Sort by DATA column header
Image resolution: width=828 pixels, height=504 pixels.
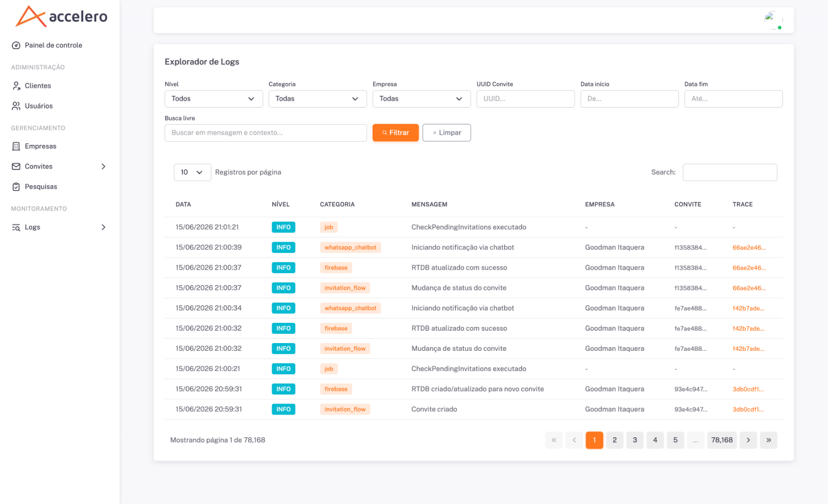[x=183, y=205]
